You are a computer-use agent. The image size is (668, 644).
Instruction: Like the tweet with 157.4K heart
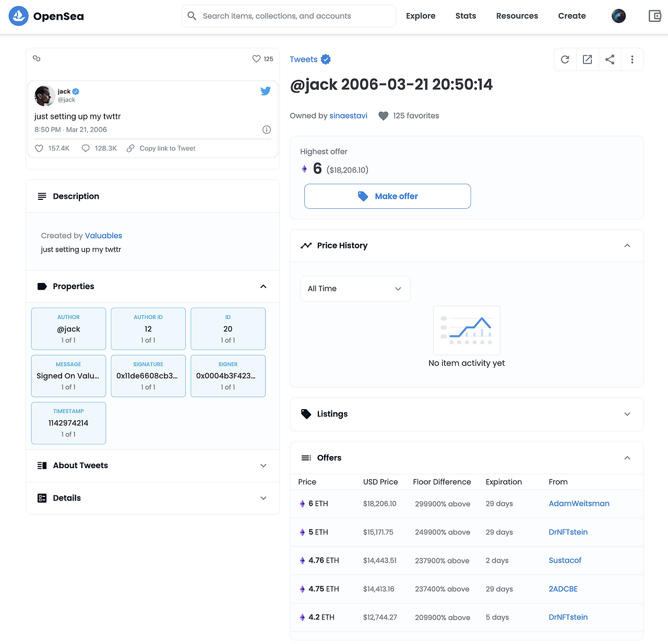pos(39,148)
